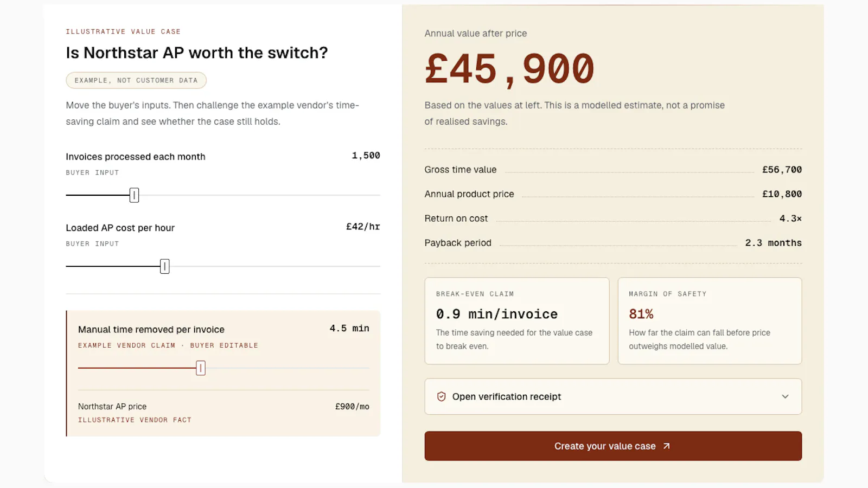This screenshot has width=868, height=488.
Task: Click the Break-even claim card
Action: coord(517,321)
